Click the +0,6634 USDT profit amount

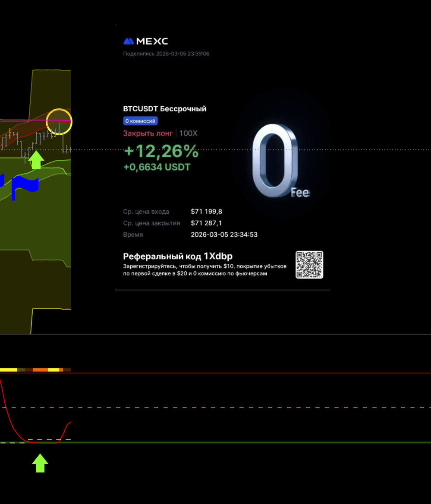(157, 167)
